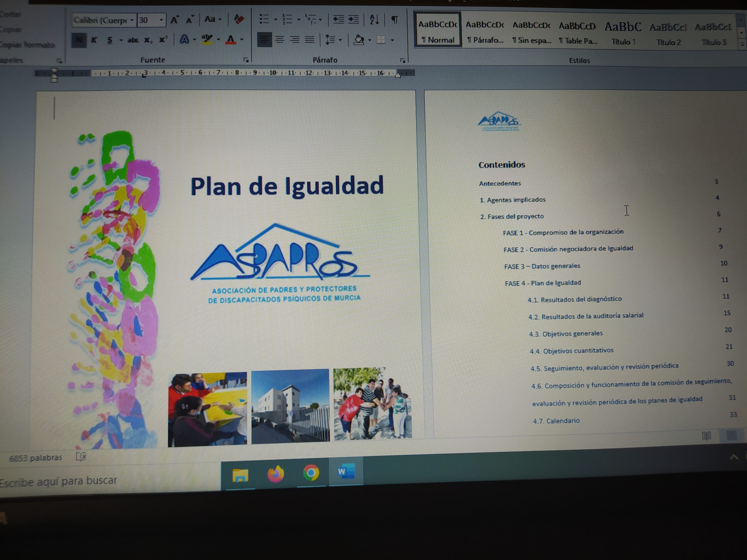747x560 pixels.
Task: Toggle bold with the N button
Action: click(79, 39)
